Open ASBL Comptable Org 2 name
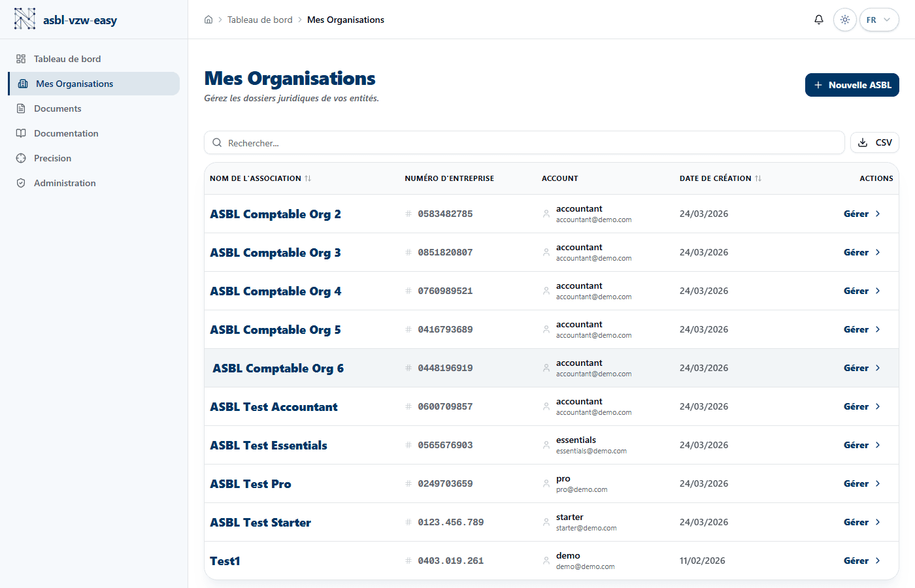 [x=275, y=214]
